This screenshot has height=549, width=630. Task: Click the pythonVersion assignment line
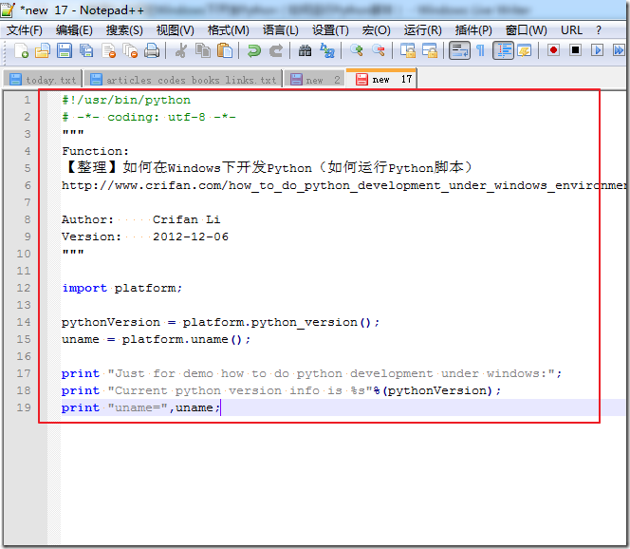[220, 322]
